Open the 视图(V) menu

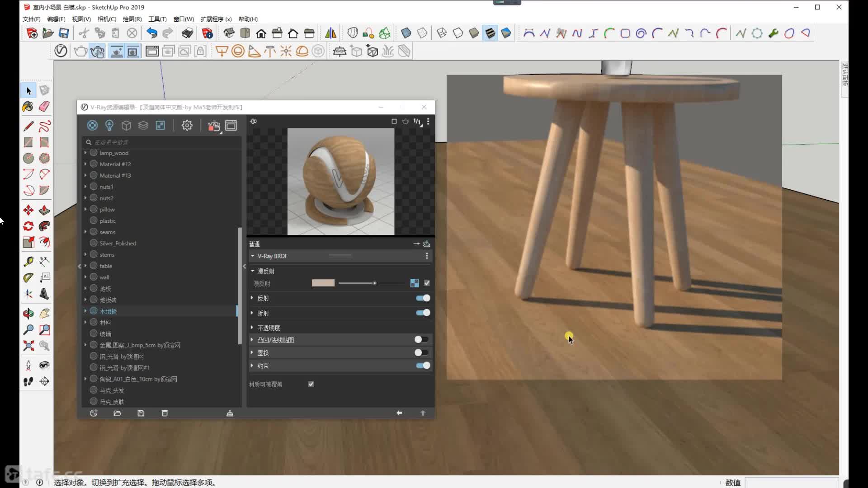point(81,19)
